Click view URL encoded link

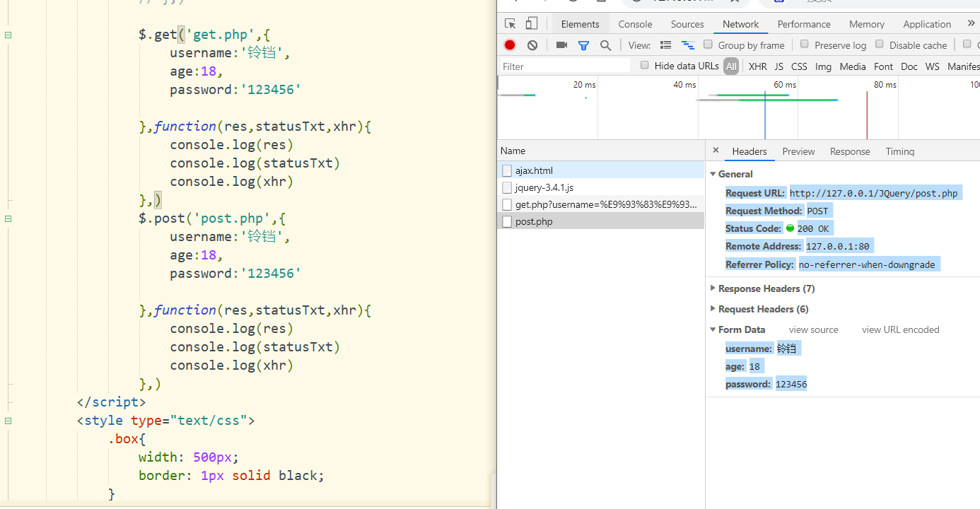(x=900, y=329)
